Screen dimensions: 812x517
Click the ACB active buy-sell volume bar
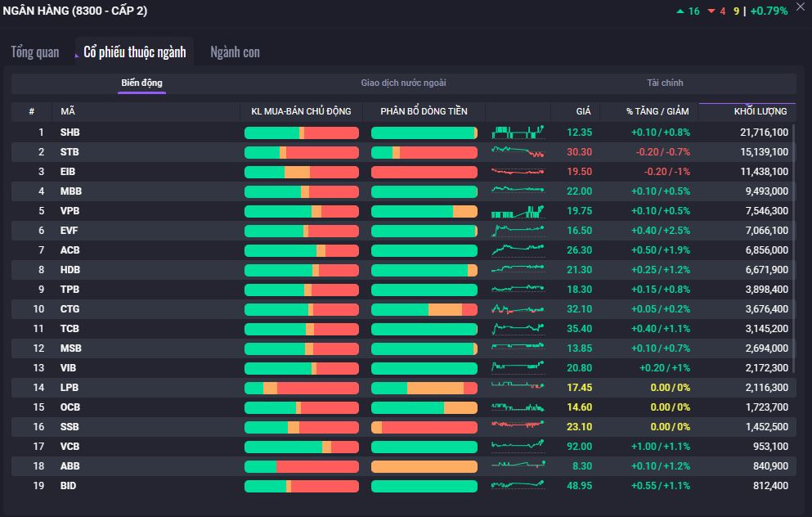pos(301,250)
